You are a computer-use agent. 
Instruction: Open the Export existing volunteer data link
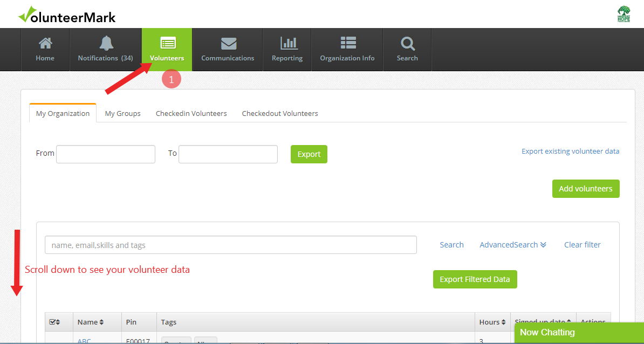pos(571,151)
